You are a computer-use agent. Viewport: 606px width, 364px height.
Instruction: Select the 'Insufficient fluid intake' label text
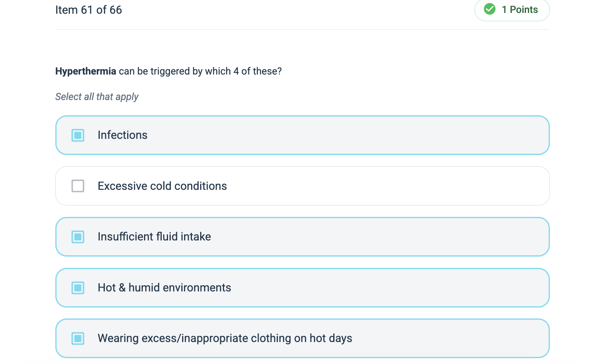click(154, 237)
